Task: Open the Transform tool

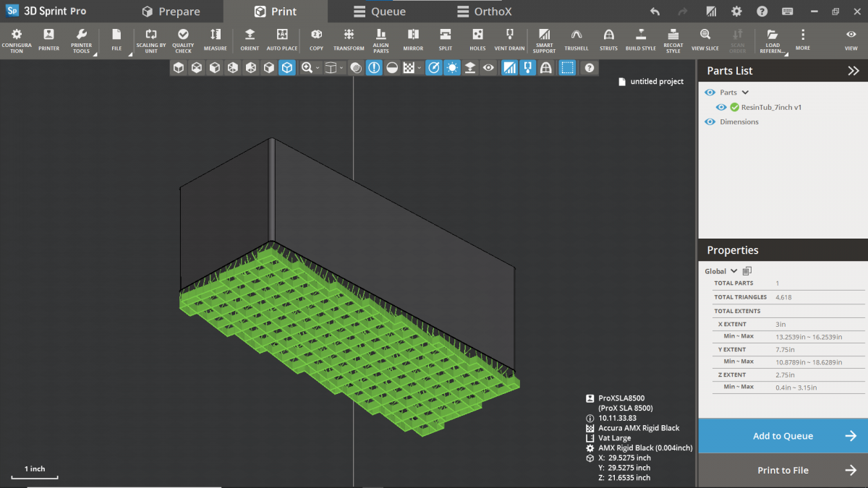Action: tap(348, 40)
